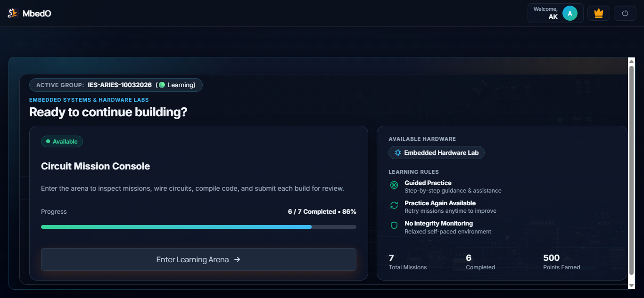The width and height of the screenshot is (644, 298).
Task: Click the MbedO brand name
Action: (37, 14)
